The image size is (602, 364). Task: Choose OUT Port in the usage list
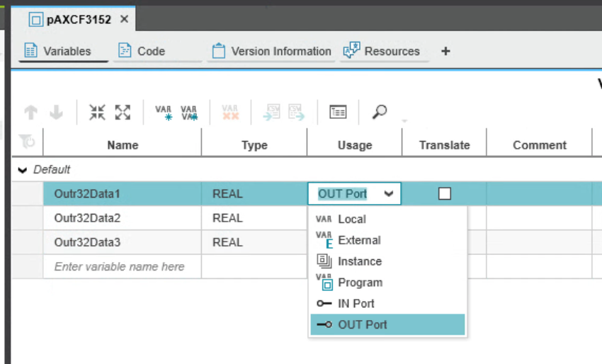pyautogui.click(x=387, y=324)
